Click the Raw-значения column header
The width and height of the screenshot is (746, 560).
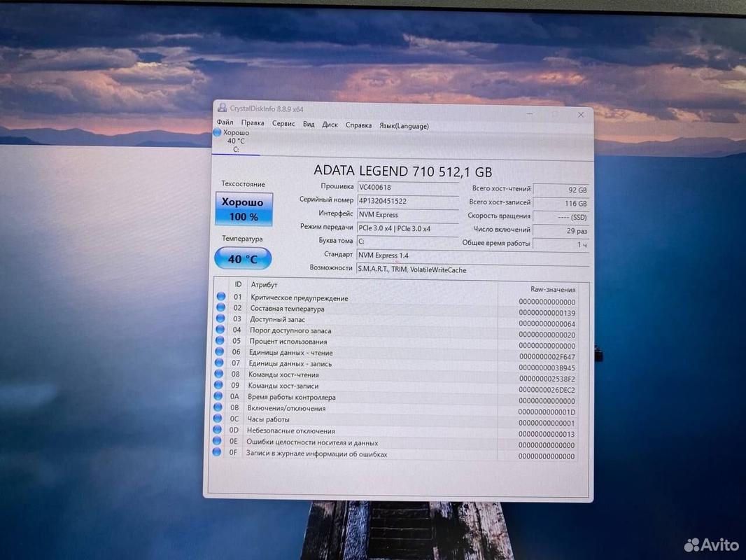tap(552, 289)
